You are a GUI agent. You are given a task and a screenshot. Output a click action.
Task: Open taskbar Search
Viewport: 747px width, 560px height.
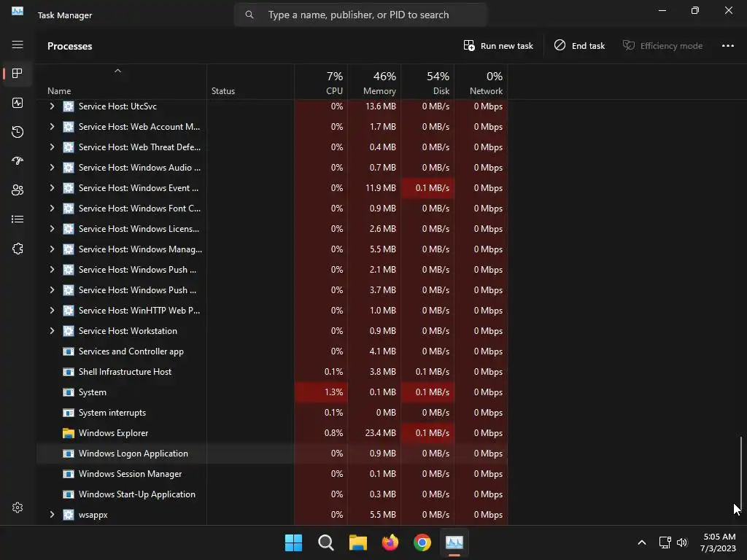click(326, 542)
